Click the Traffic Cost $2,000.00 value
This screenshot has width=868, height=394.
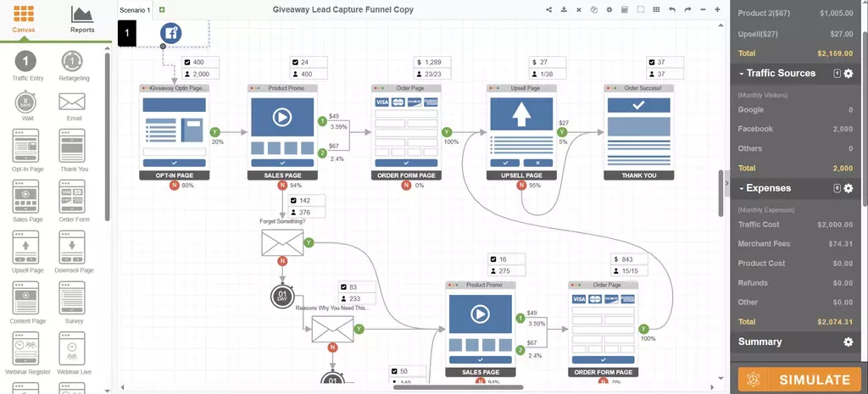(x=835, y=225)
